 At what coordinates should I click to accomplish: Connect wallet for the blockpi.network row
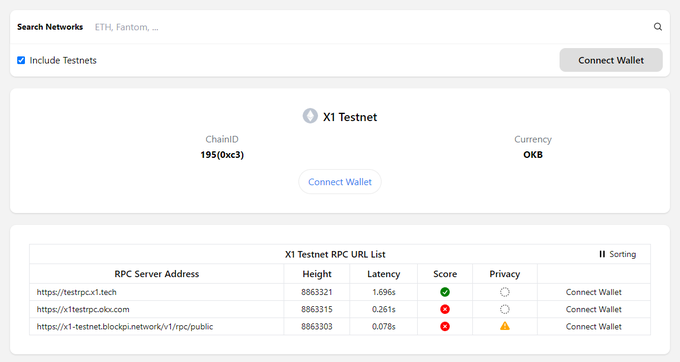click(593, 326)
